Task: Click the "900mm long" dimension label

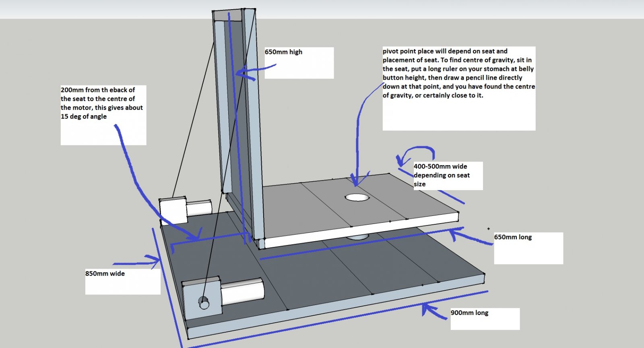Action: click(x=469, y=313)
